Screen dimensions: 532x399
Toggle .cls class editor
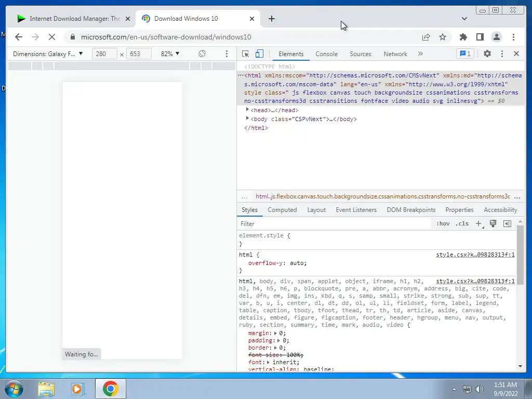pyautogui.click(x=462, y=223)
